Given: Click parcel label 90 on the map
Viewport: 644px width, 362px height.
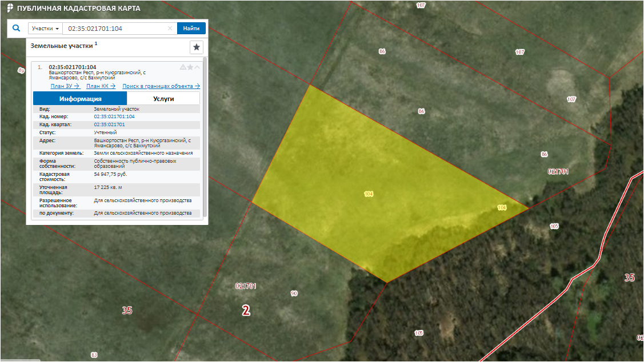Looking at the screenshot, I should point(294,293).
